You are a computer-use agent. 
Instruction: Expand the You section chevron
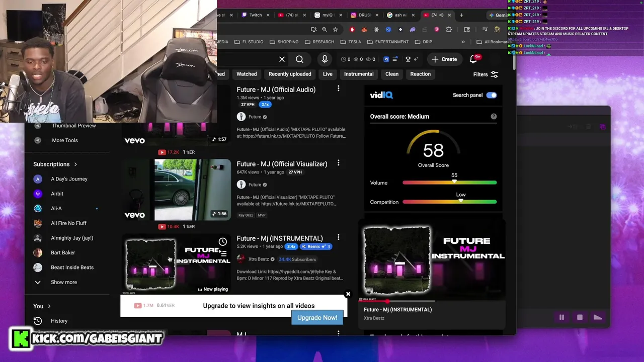tap(49, 306)
